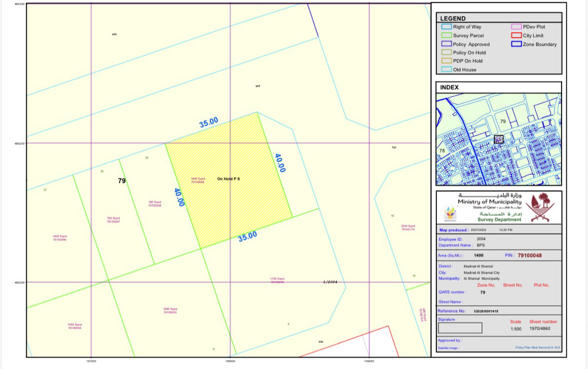
Task: Click the Survey Parcel legend swatch
Action: 446,35
